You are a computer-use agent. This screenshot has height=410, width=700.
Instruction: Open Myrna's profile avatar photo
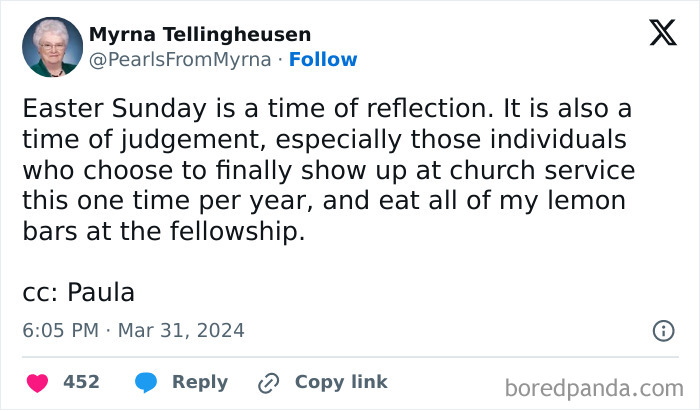(x=52, y=47)
